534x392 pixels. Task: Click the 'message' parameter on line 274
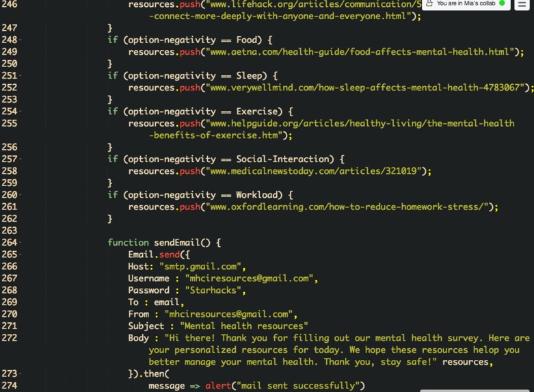(x=167, y=386)
